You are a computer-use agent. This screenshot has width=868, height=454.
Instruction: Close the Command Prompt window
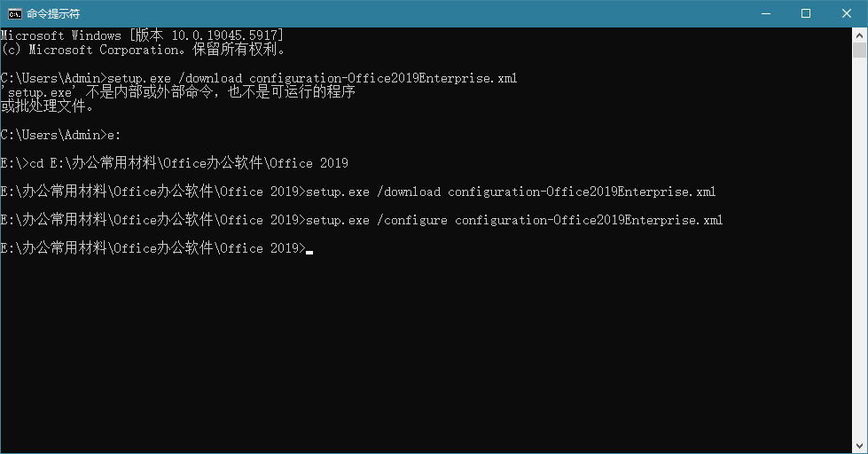[x=847, y=14]
